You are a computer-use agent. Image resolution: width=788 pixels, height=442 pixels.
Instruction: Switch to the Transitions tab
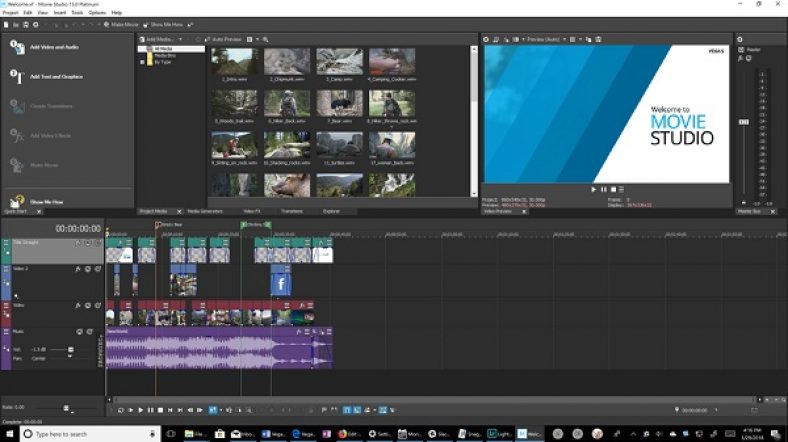click(292, 211)
